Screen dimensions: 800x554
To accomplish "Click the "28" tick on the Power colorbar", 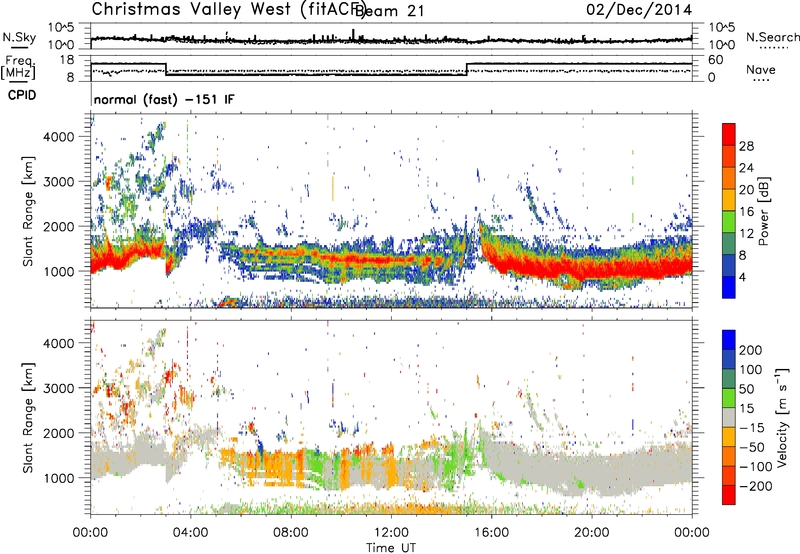I will 746,146.
